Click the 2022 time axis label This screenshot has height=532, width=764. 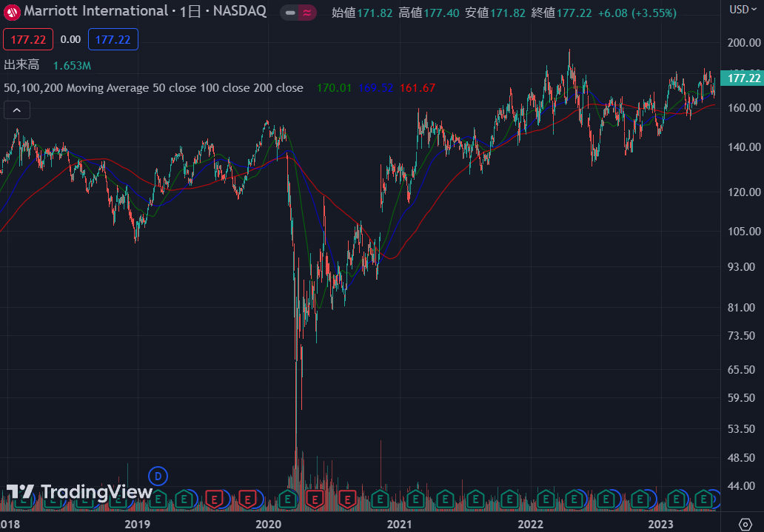click(x=530, y=524)
